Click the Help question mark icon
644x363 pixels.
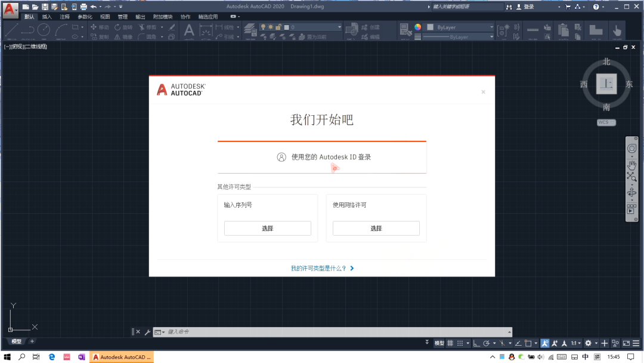click(x=596, y=7)
